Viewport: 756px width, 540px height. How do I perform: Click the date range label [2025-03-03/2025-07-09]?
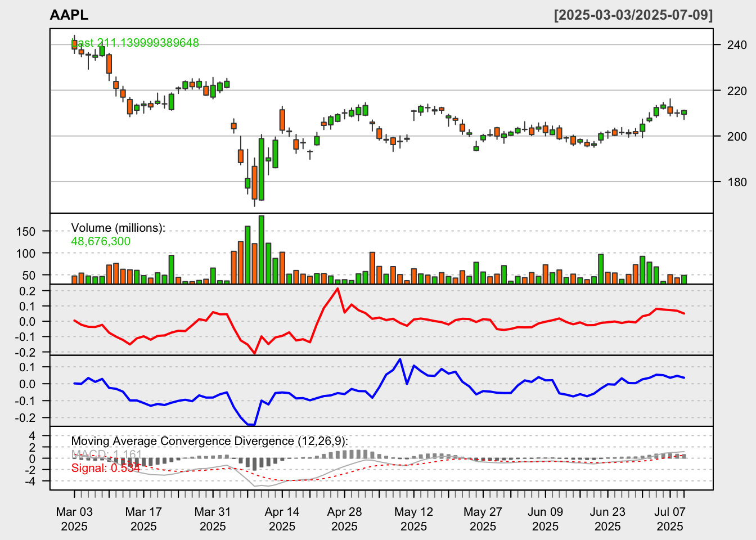click(x=633, y=15)
